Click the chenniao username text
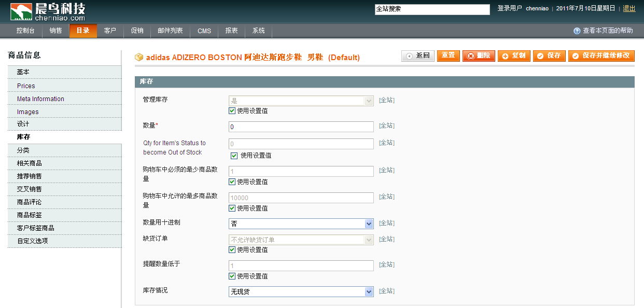Image resolution: width=644 pixels, height=308 pixels. point(537,9)
